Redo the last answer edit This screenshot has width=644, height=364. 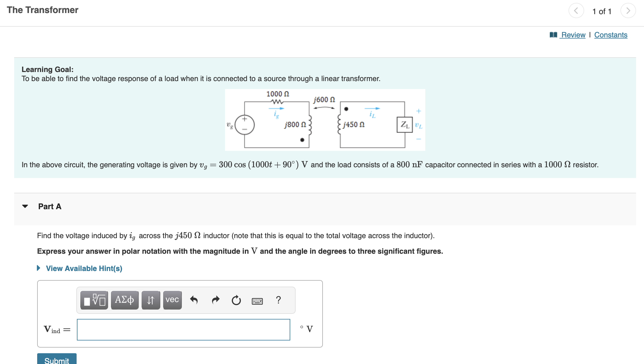pyautogui.click(x=216, y=300)
